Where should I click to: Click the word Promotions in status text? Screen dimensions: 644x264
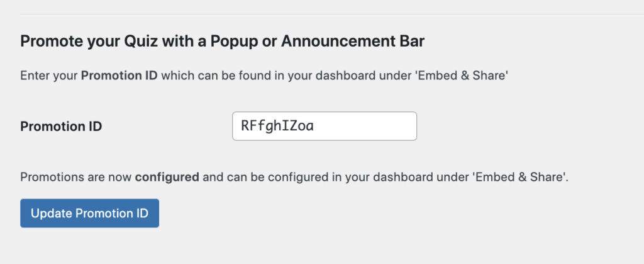pyautogui.click(x=48, y=178)
